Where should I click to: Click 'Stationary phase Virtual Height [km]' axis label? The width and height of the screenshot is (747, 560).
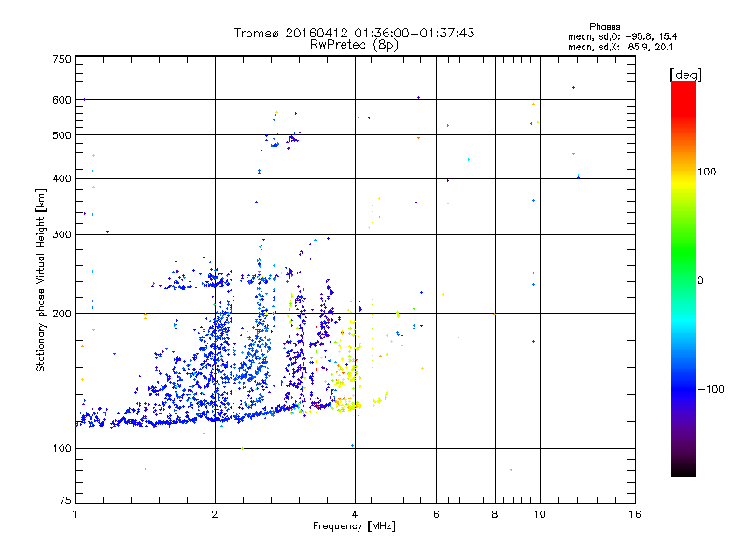[41, 280]
